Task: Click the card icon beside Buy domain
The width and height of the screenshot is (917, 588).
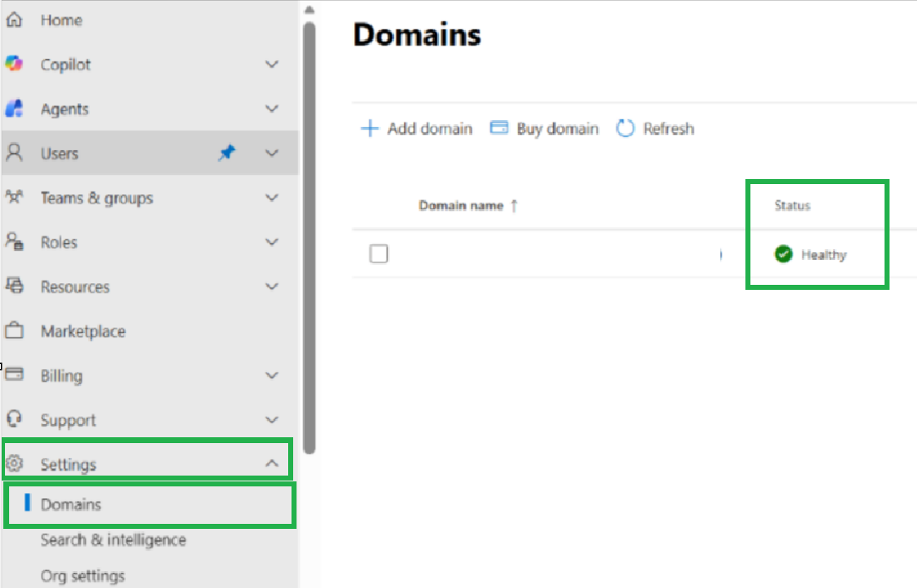Action: pos(499,127)
